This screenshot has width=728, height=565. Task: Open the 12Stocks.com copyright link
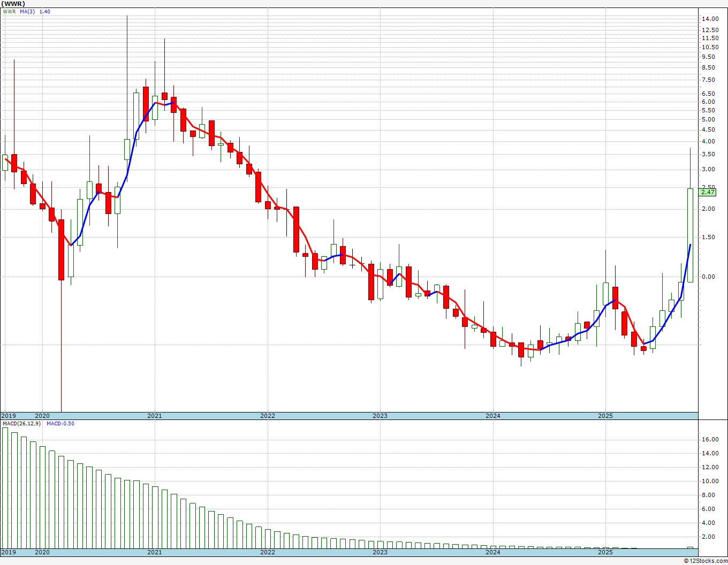click(706, 561)
